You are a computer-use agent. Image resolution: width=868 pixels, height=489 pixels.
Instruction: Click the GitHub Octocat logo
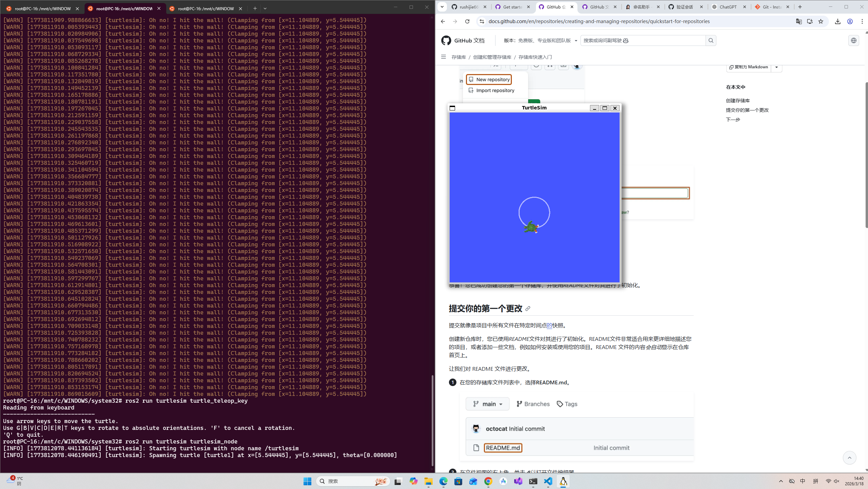click(446, 40)
